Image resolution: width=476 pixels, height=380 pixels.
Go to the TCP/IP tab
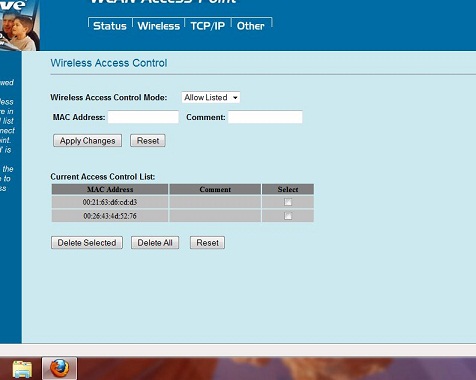(208, 26)
